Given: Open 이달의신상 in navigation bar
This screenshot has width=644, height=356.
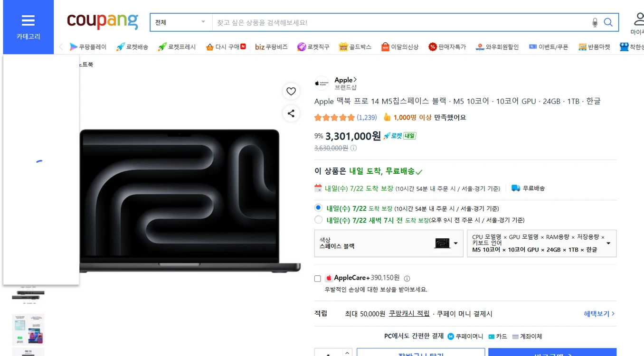Looking at the screenshot, I should coord(399,47).
